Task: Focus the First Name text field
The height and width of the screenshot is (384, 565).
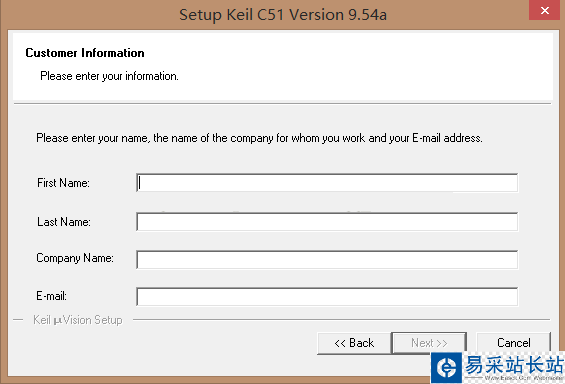Action: [x=327, y=183]
